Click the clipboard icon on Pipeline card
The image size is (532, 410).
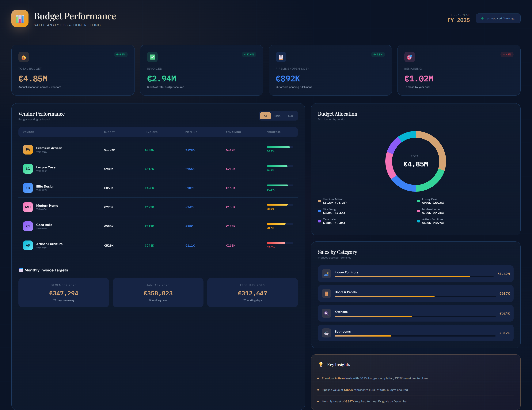[x=281, y=57]
